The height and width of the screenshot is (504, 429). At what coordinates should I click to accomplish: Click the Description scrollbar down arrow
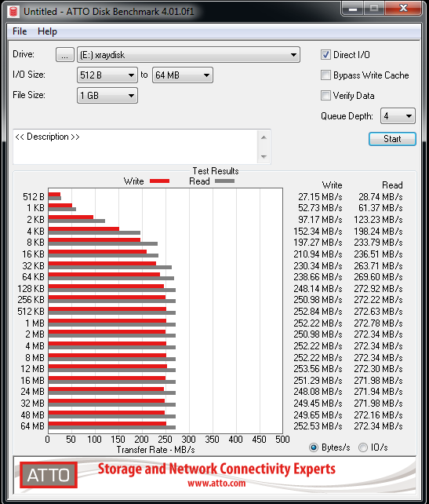click(x=264, y=156)
